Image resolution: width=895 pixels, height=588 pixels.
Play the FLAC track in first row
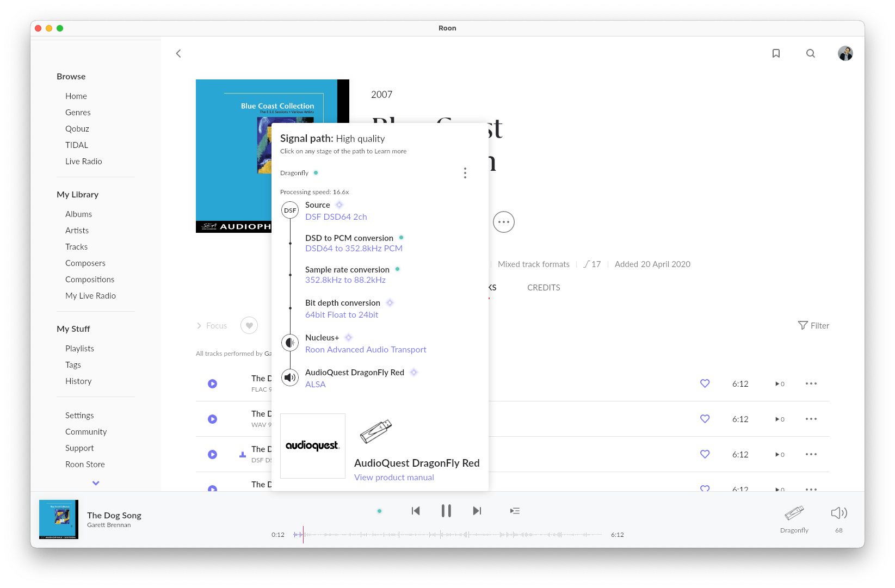pos(213,384)
